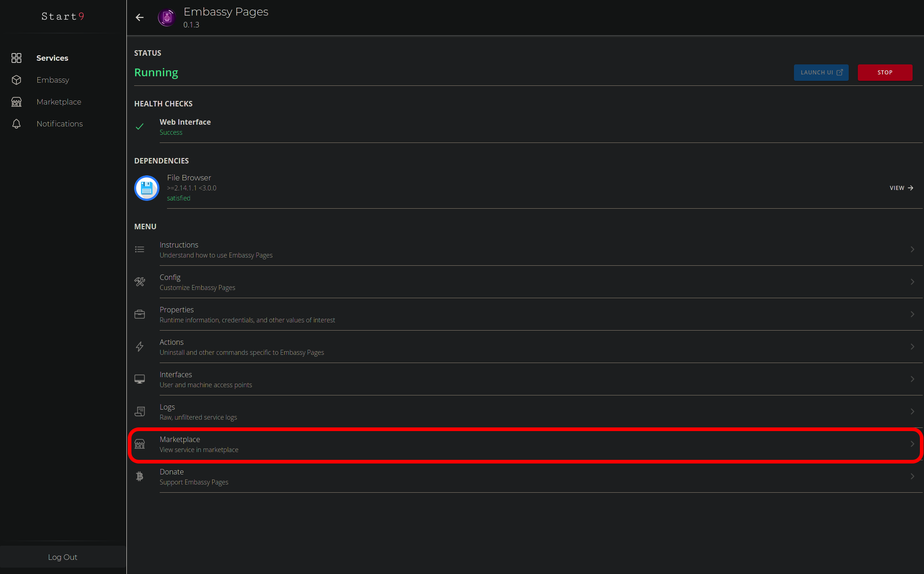Click the Embassy Pages app logo

click(x=167, y=17)
